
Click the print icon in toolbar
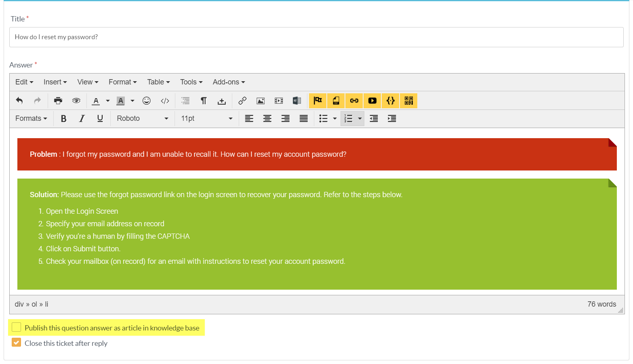[x=58, y=101]
